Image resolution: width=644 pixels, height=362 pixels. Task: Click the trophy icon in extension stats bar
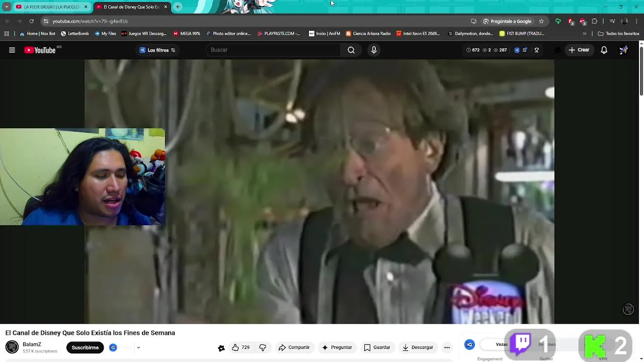coord(537,50)
